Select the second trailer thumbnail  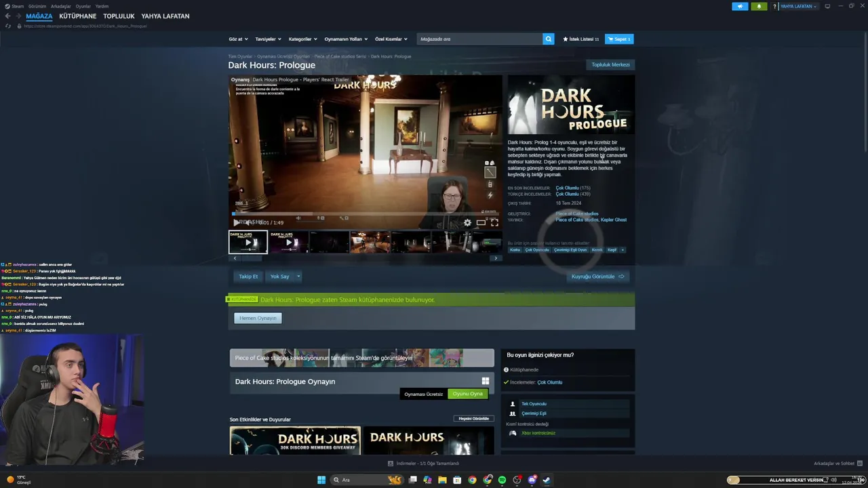289,242
